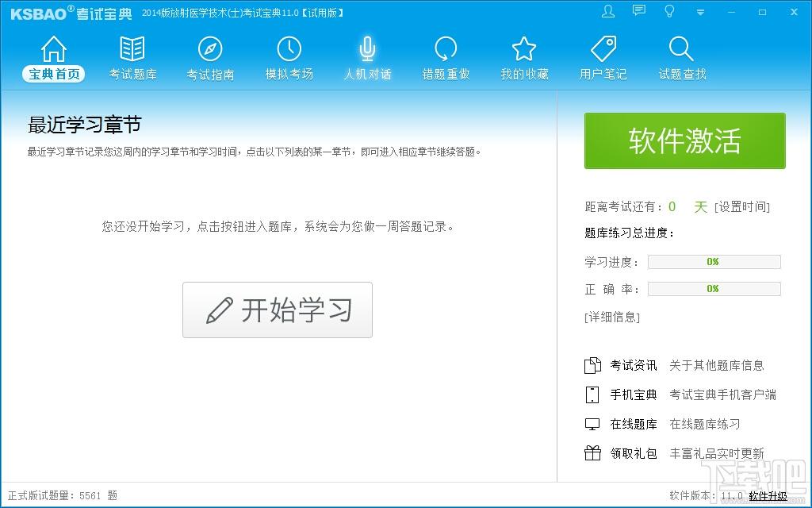Open feedback message icon in title bar
The width and height of the screenshot is (812, 508).
pyautogui.click(x=639, y=11)
